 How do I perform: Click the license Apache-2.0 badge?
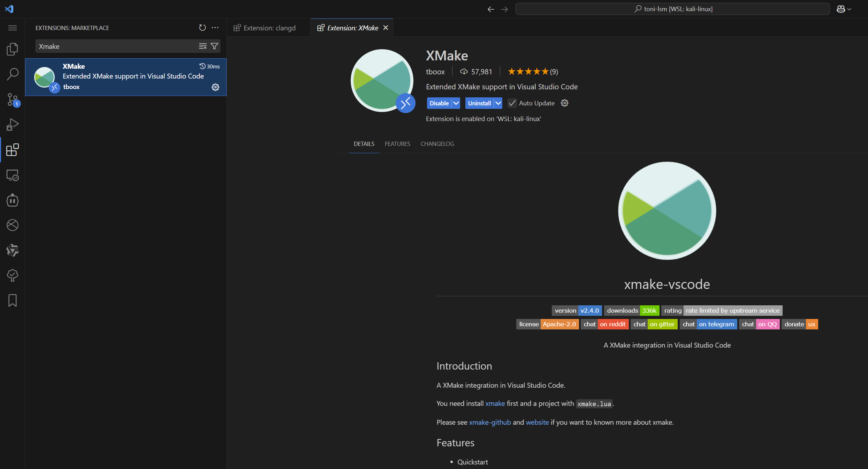pyautogui.click(x=547, y=324)
